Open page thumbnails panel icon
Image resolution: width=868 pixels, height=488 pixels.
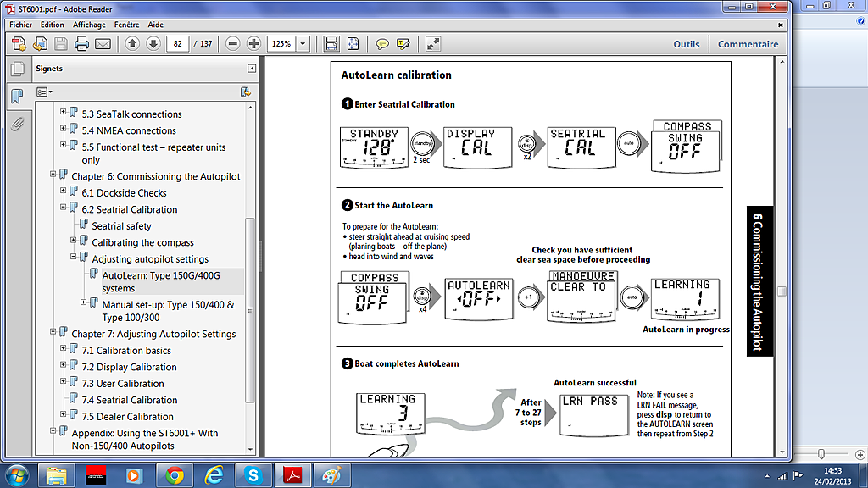(x=17, y=69)
